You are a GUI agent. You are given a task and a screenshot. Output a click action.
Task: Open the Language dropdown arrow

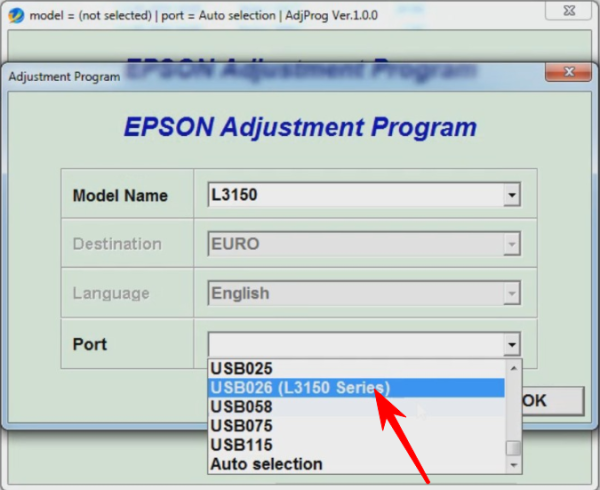[512, 294]
